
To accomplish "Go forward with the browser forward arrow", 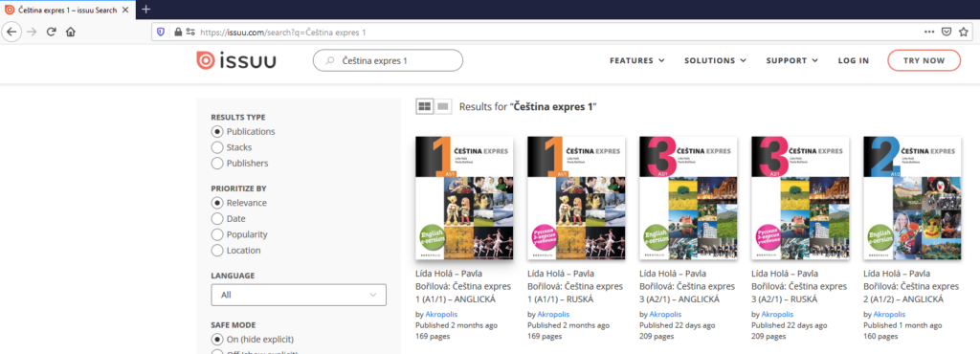I will [32, 32].
